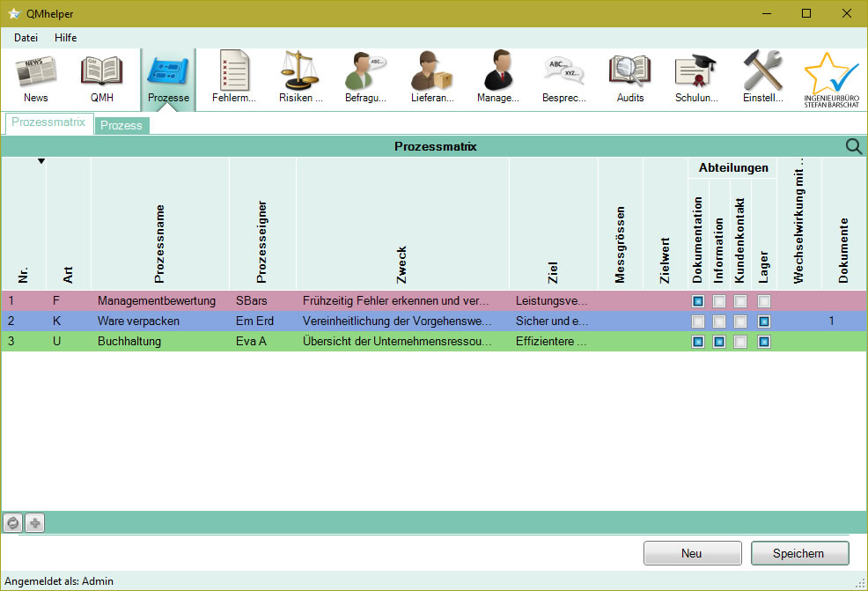
Task: Open the Besprechungen section
Action: point(563,78)
